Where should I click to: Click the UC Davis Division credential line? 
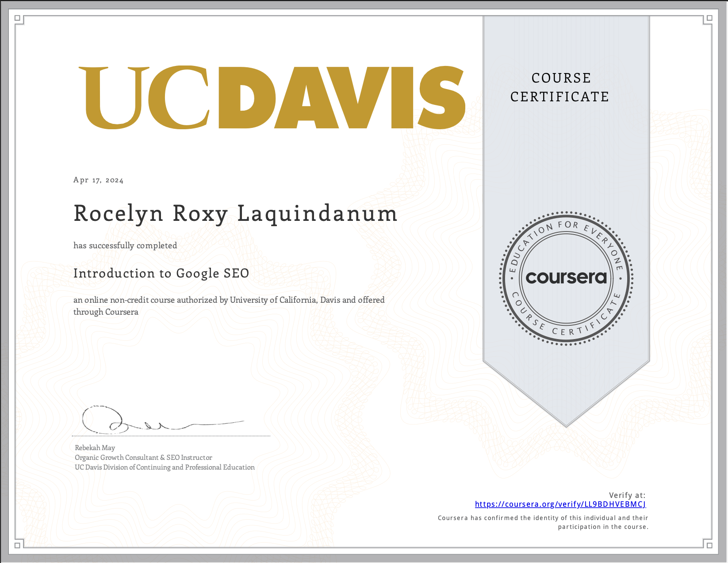point(165,467)
